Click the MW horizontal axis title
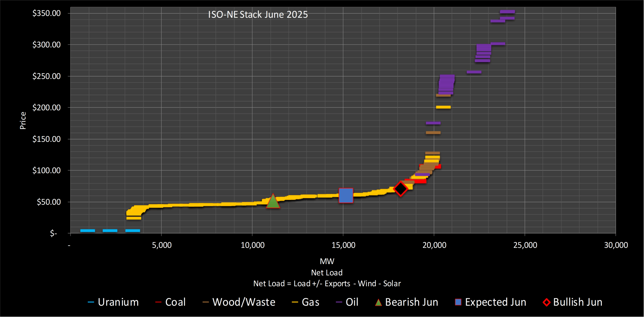644x317 pixels. 327,261
